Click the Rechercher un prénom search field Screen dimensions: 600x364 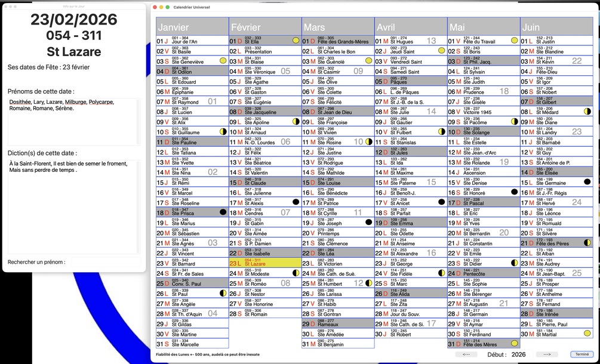(106, 262)
